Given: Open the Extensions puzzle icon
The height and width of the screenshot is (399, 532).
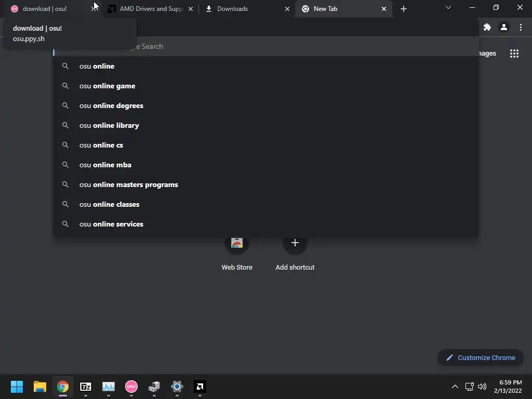Looking at the screenshot, I should coord(487,27).
